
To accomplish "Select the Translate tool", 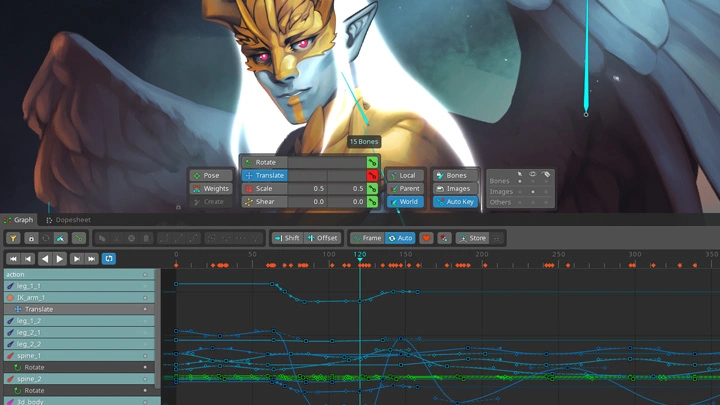I will 264,175.
